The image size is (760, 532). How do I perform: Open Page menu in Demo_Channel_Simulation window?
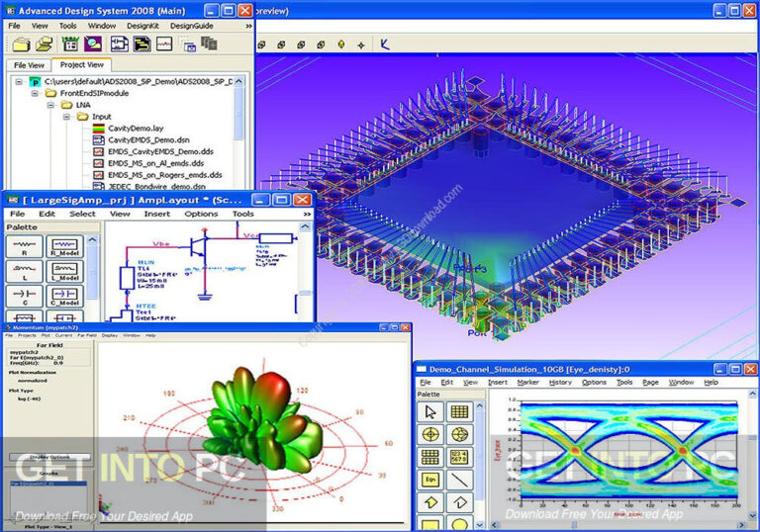click(x=650, y=383)
